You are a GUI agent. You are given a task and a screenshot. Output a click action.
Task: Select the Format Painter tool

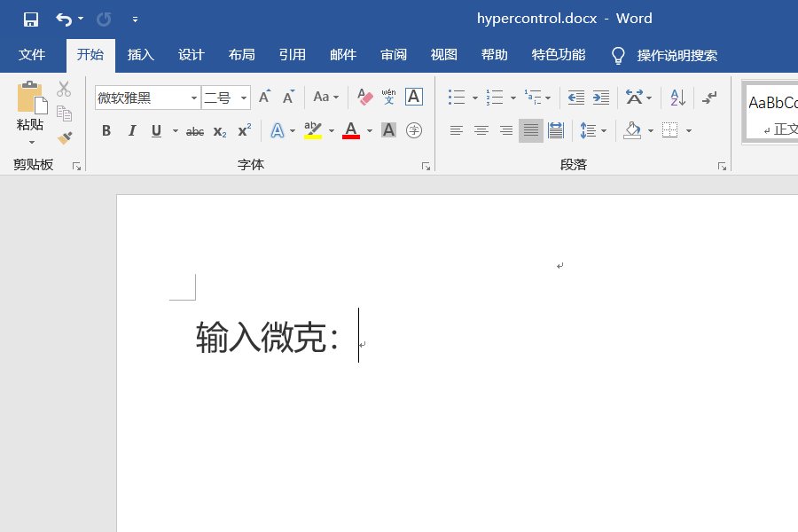point(64,137)
